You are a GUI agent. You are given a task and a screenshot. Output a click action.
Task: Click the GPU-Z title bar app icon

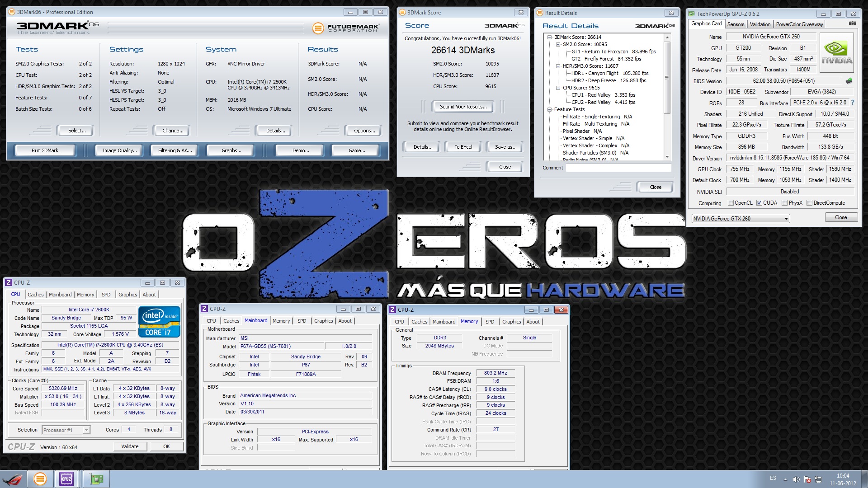(x=692, y=14)
